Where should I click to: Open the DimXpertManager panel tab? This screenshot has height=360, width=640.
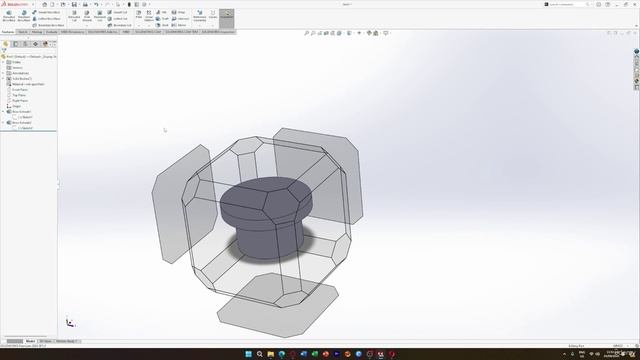coord(35,44)
